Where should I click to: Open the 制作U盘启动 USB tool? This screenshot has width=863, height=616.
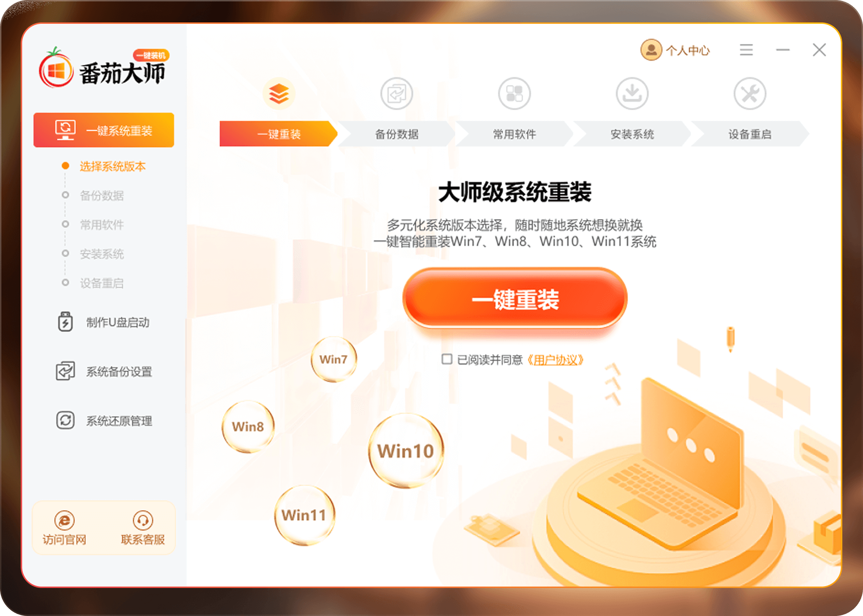click(x=103, y=322)
